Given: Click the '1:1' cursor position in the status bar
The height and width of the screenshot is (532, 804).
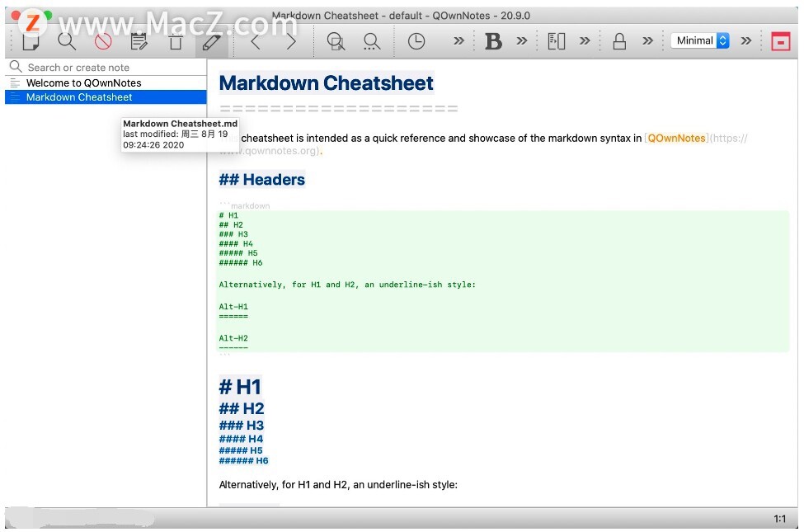Looking at the screenshot, I should tap(779, 519).
